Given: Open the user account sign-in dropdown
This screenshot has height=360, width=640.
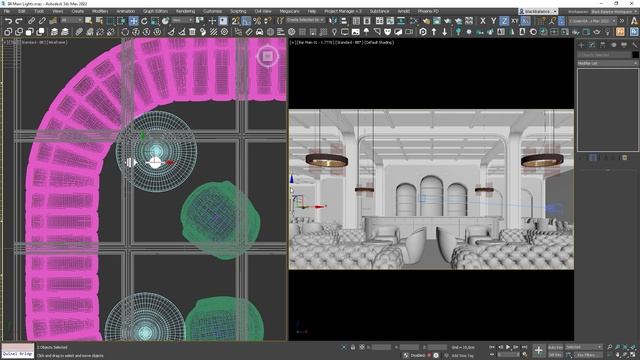Looking at the screenshot, I should (x=538, y=11).
